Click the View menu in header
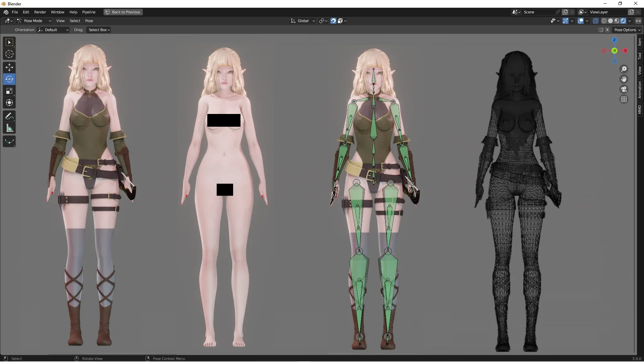The height and width of the screenshot is (362, 644). click(x=60, y=21)
